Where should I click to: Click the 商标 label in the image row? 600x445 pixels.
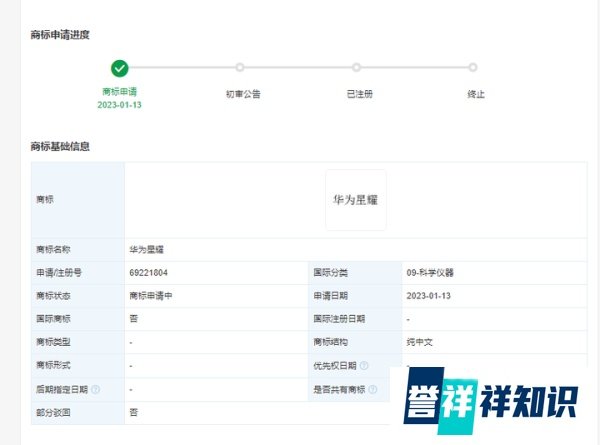click(x=45, y=199)
